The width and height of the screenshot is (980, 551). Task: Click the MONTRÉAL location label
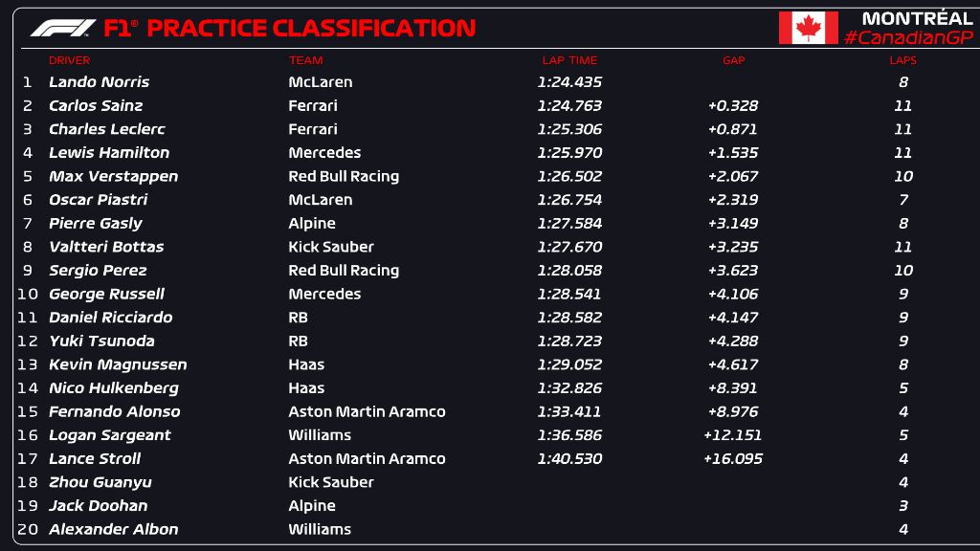tap(917, 18)
